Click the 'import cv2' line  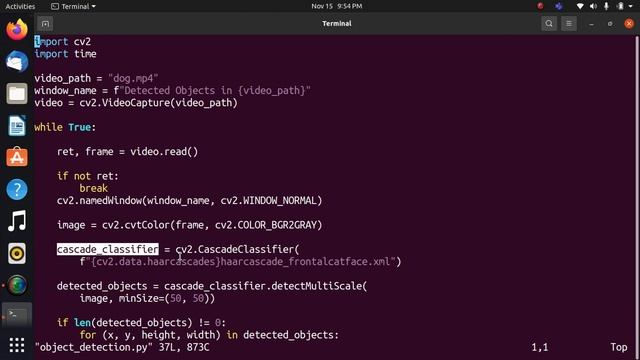tap(62, 42)
